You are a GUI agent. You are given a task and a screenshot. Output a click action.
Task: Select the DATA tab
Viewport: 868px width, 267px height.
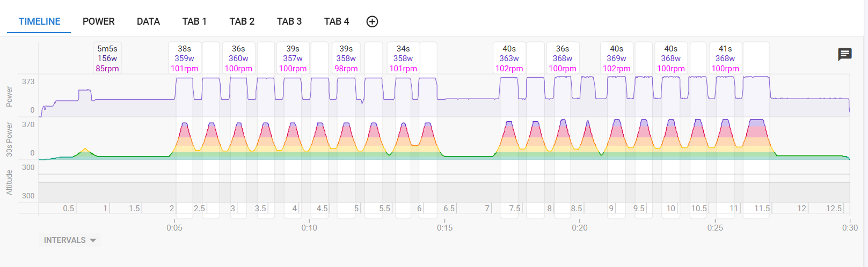point(148,21)
